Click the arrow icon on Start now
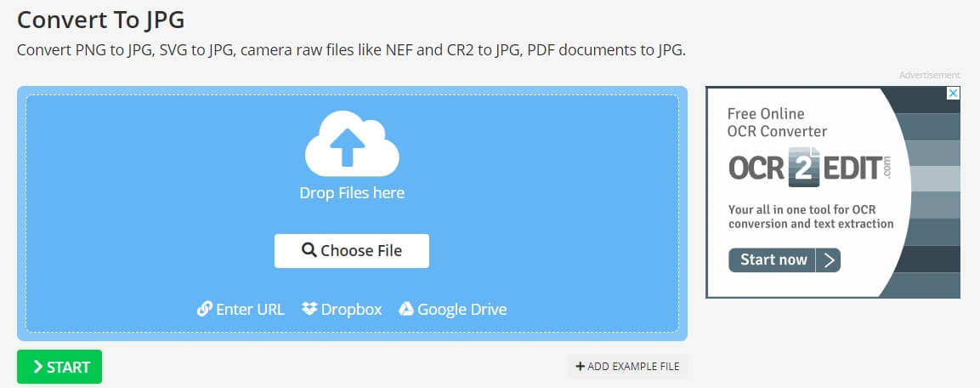The image size is (980, 388). pyautogui.click(x=830, y=260)
